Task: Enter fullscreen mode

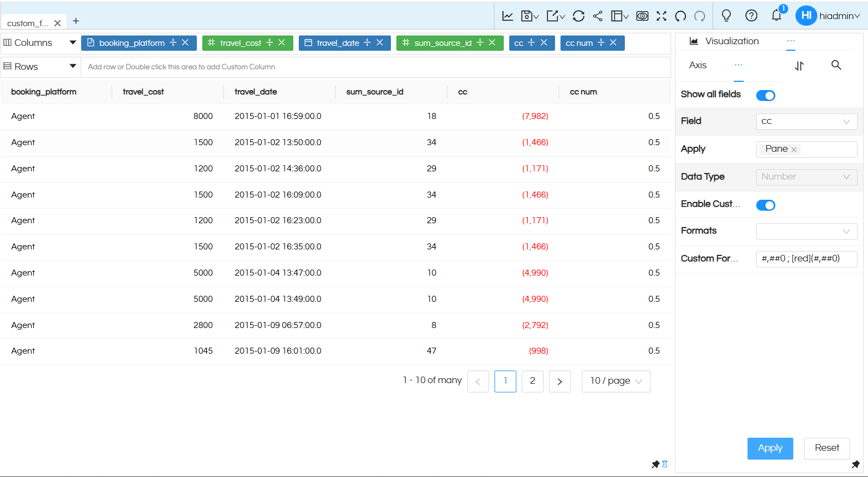Action: [x=661, y=16]
